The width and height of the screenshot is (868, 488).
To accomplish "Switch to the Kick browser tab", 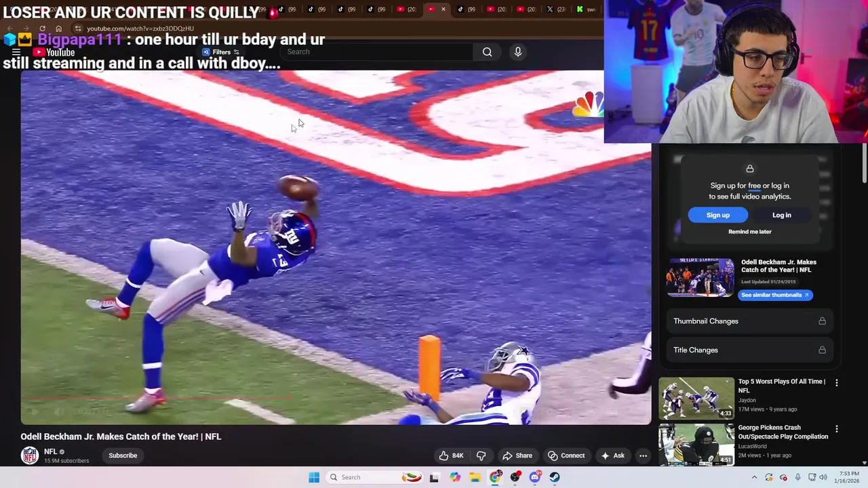I will [586, 9].
